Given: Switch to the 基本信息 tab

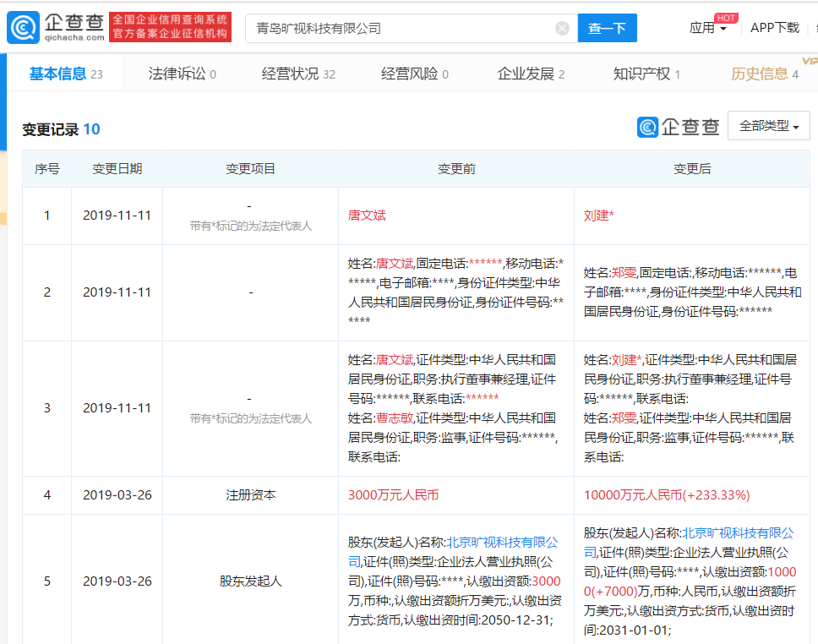Looking at the screenshot, I should tap(66, 74).
